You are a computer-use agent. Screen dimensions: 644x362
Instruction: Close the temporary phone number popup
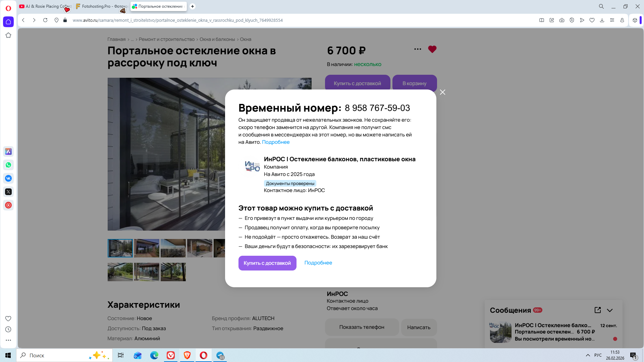click(x=442, y=92)
